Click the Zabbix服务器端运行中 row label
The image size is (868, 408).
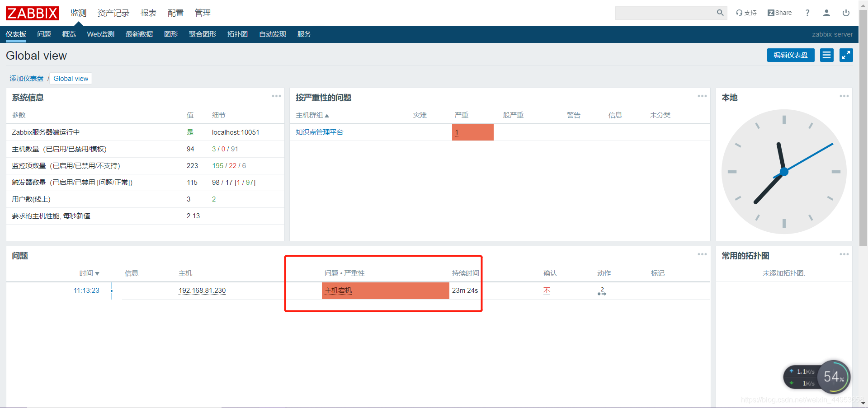tap(46, 132)
